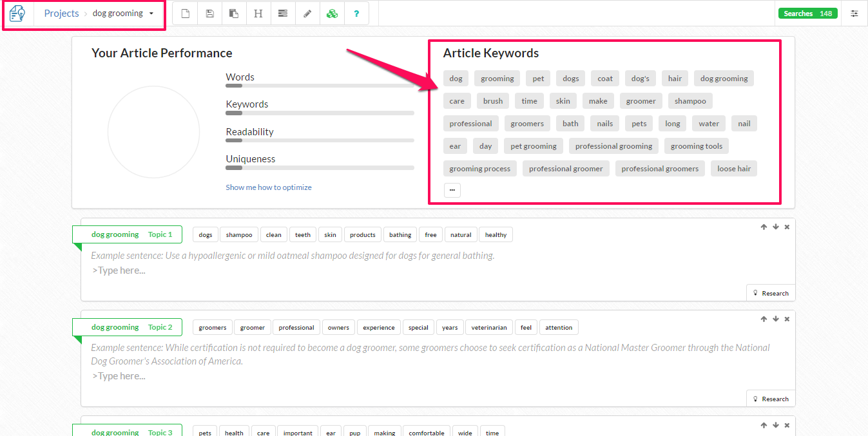The width and height of the screenshot is (868, 436).
Task: Select the 'professional groomer' keyword tag
Action: pos(566,169)
